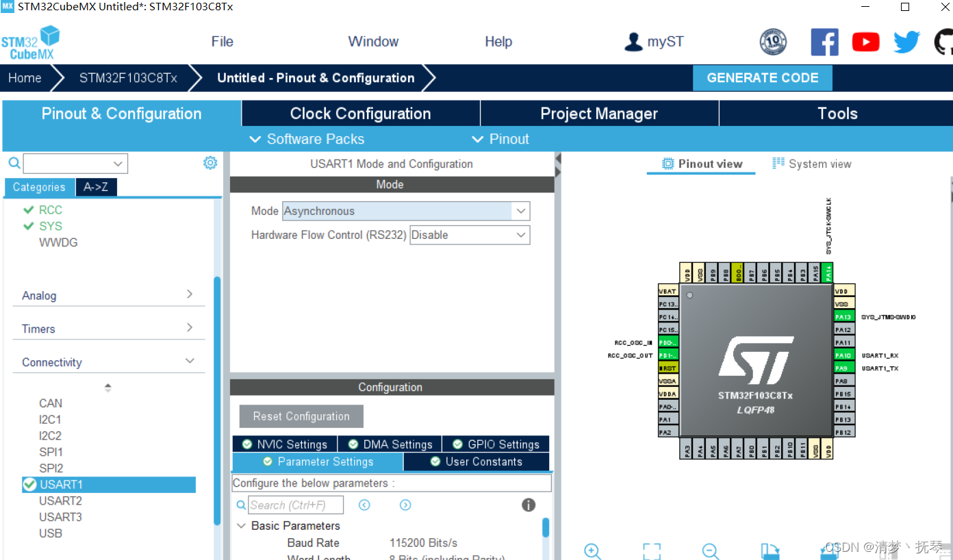Click the peripheral search magnifier icon
This screenshot has width=953, height=560.
(x=14, y=163)
